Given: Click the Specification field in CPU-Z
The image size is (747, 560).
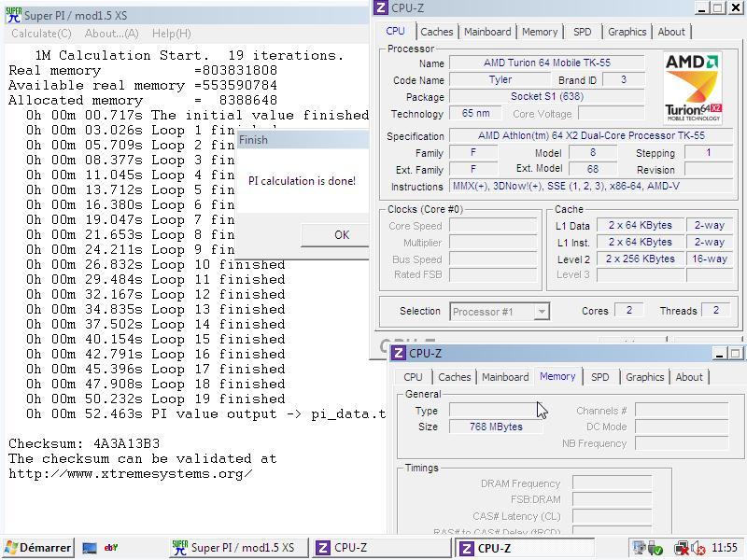Looking at the screenshot, I should (591, 135).
